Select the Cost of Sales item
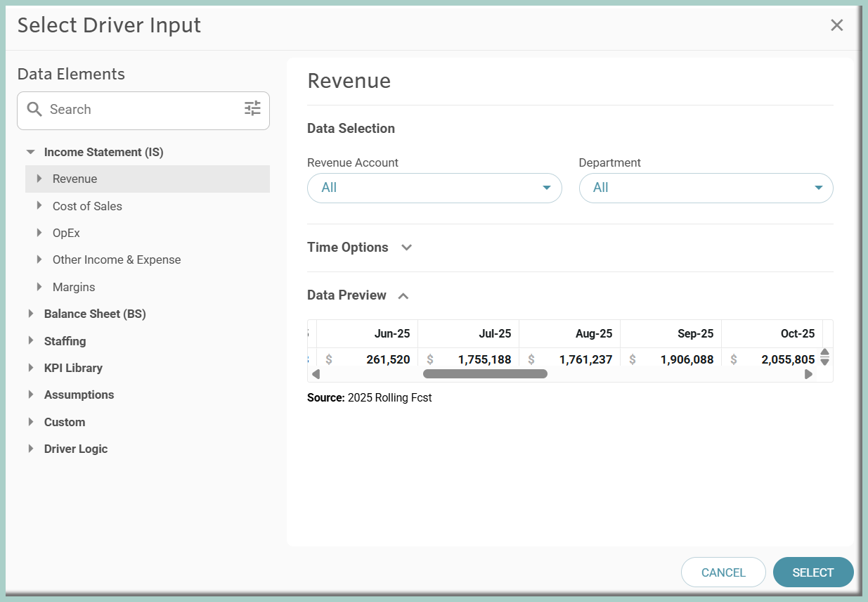868x602 pixels. point(87,206)
